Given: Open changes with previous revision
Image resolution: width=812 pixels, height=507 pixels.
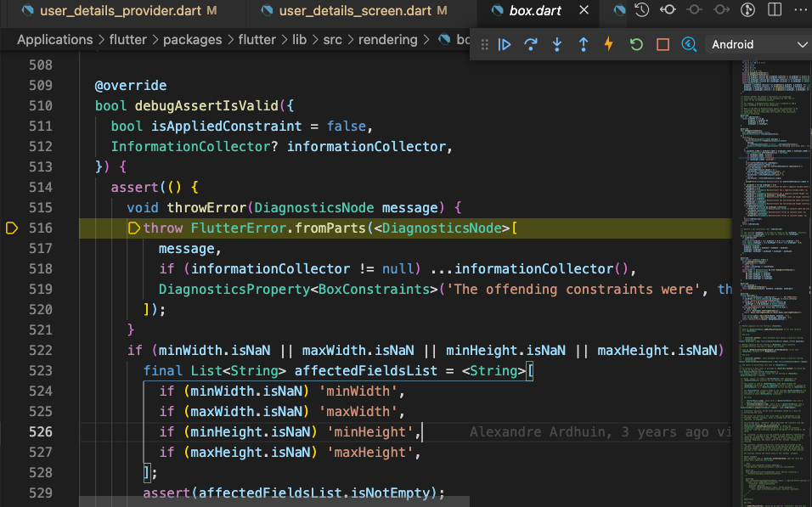Looking at the screenshot, I should point(668,10).
